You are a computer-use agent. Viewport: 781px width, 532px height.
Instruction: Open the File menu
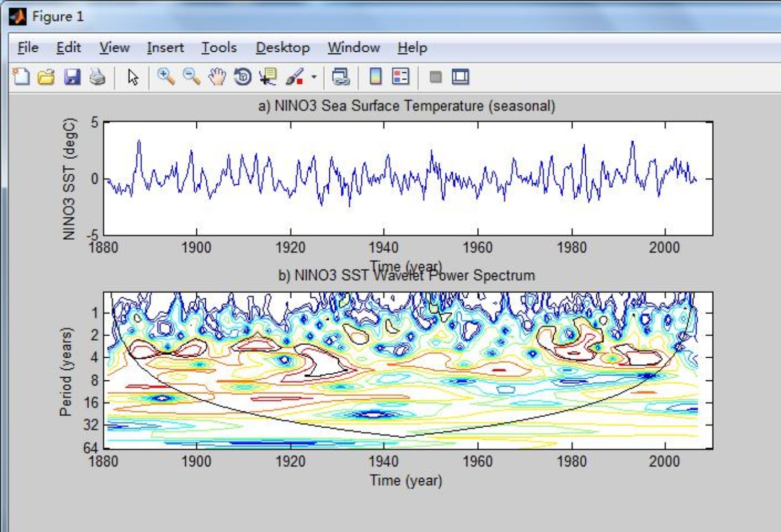pos(28,48)
